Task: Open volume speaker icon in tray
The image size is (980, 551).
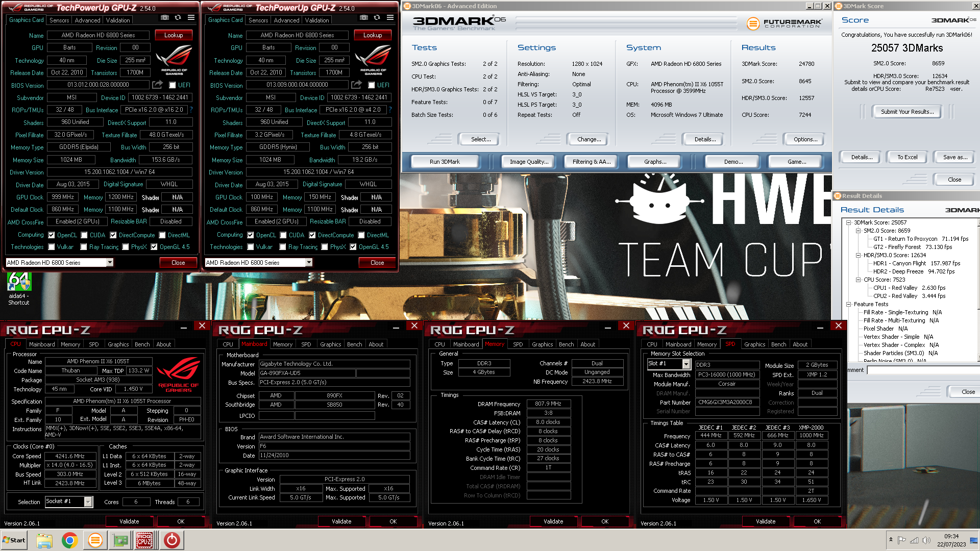Action: click(x=926, y=540)
